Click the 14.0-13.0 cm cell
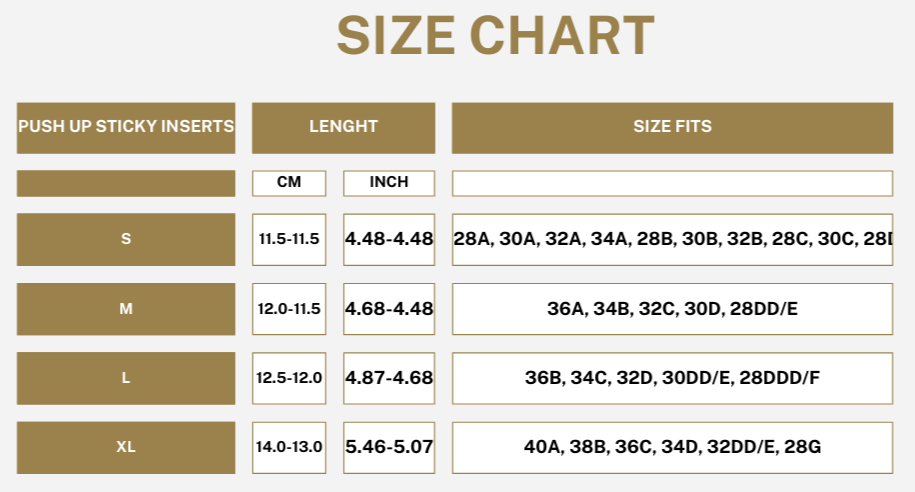The height and width of the screenshot is (492, 915). coord(289,448)
